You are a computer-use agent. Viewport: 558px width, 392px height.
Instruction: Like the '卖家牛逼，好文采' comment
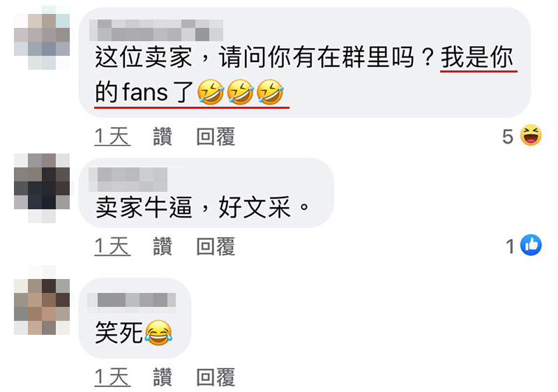(163, 246)
